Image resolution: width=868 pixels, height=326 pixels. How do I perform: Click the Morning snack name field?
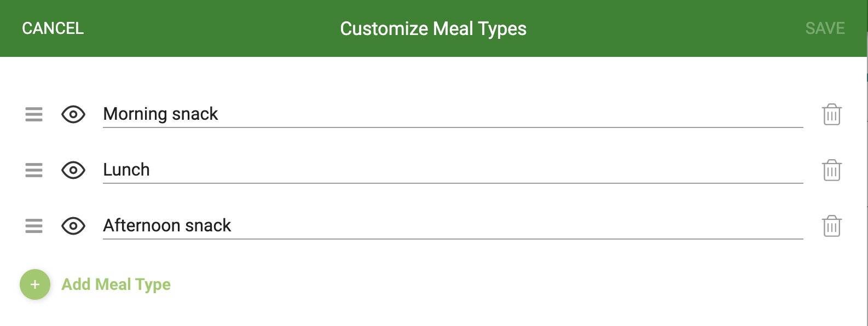(453, 114)
